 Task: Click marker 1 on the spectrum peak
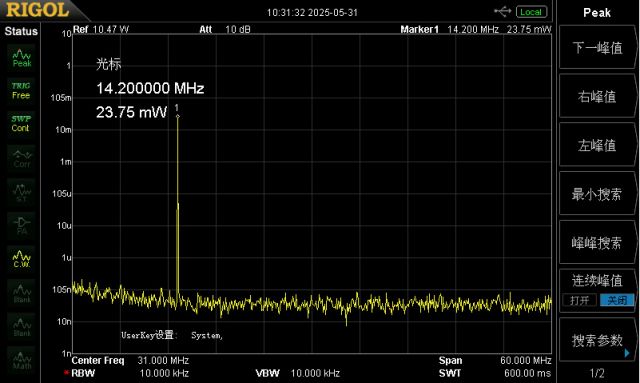click(178, 116)
